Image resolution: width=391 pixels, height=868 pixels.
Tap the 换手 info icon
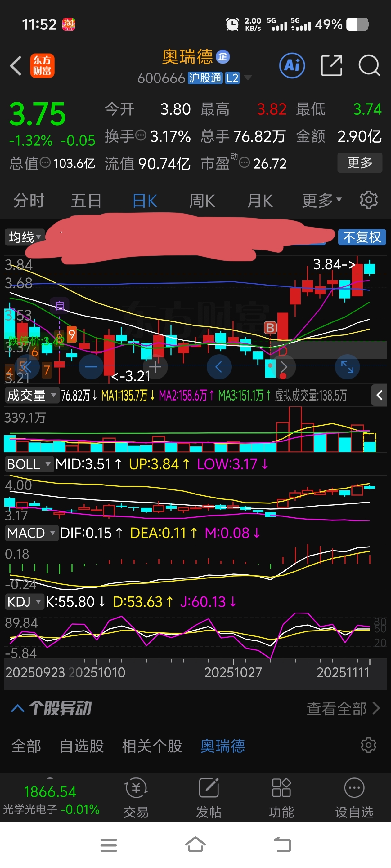click(x=141, y=135)
